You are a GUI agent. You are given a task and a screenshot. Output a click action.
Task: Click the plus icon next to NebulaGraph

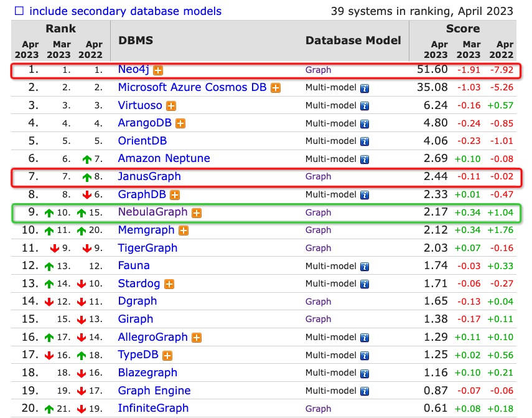pos(197,213)
